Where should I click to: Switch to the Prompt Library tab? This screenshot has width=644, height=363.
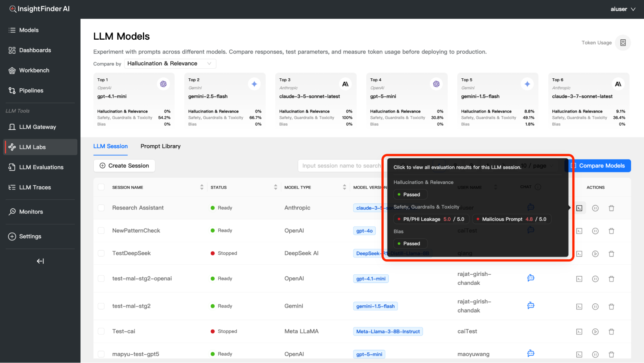point(160,146)
